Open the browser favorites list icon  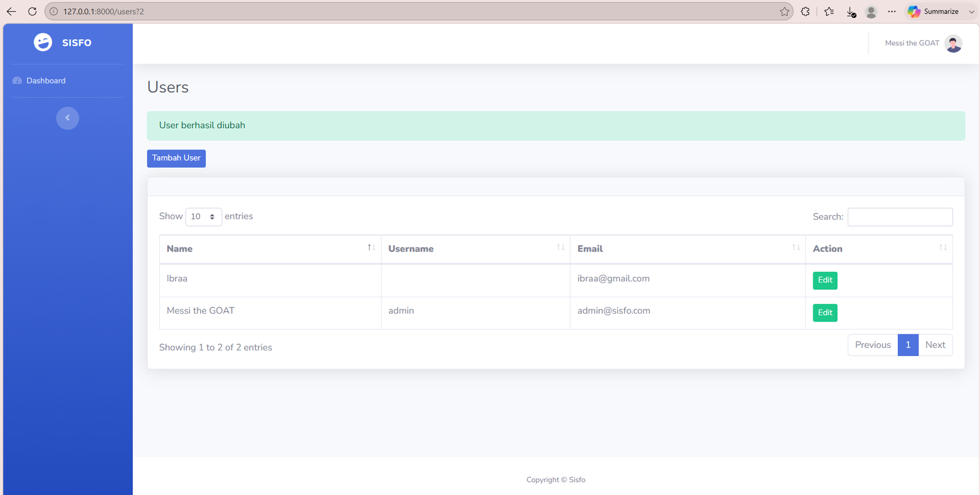point(829,11)
